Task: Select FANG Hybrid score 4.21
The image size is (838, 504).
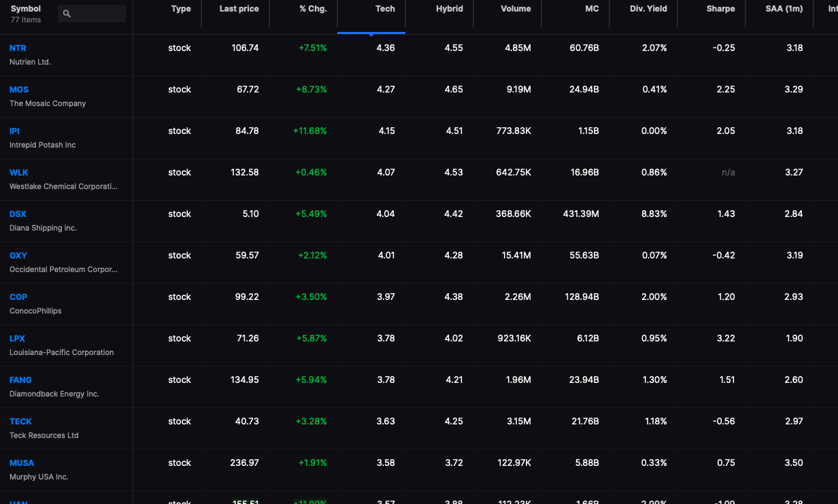Action: point(454,380)
